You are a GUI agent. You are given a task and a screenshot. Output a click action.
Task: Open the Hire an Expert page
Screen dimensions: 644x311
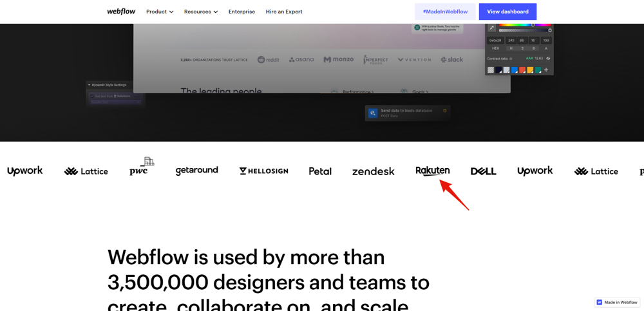[284, 12]
